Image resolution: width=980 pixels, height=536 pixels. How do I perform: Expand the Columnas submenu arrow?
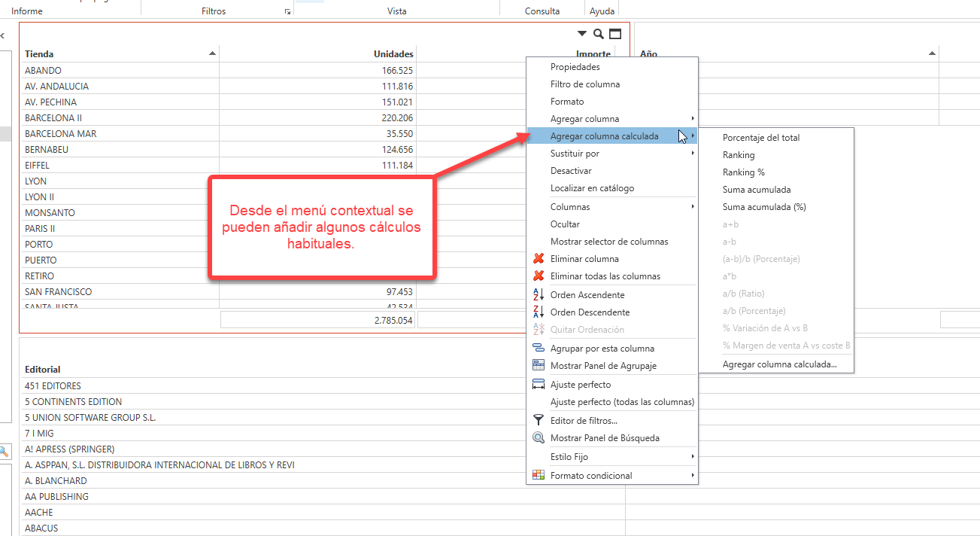tap(693, 206)
